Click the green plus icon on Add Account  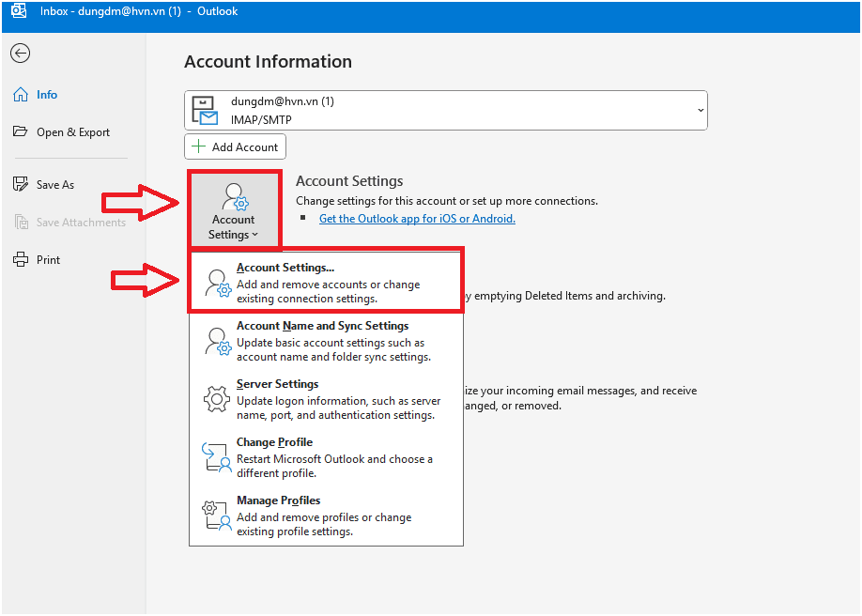point(198,146)
